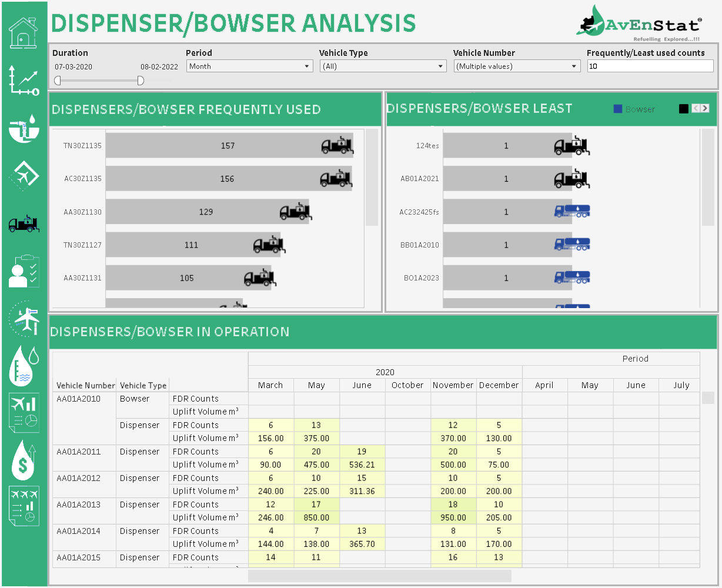
Task: Select the dispenser truck sidebar icon
Action: point(24,223)
